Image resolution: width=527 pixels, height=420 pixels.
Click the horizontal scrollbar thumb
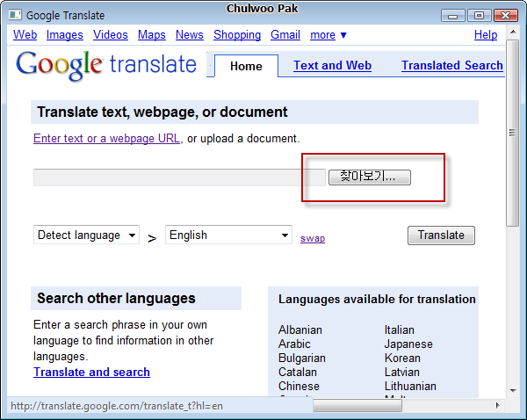(357, 406)
